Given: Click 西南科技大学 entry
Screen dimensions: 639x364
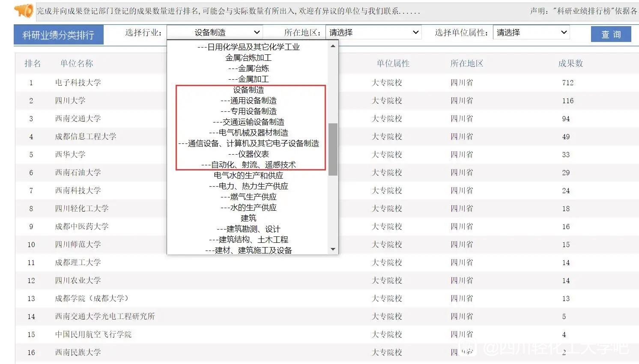Looking at the screenshot, I should (x=78, y=191).
